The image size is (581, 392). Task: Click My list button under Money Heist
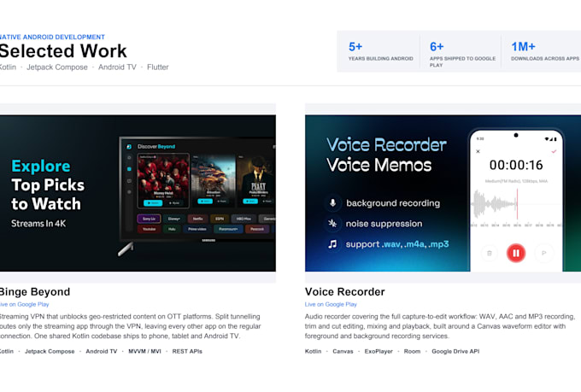tap(174, 202)
